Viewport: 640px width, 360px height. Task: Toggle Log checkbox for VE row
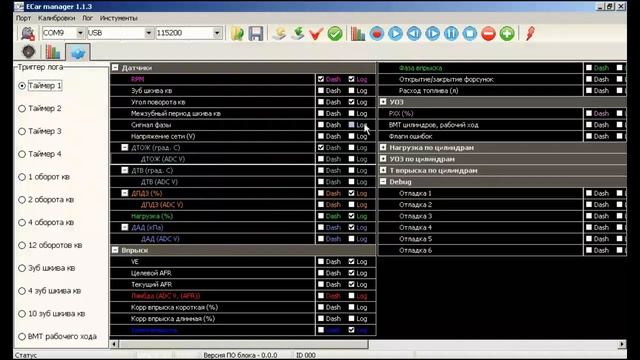coord(351,262)
